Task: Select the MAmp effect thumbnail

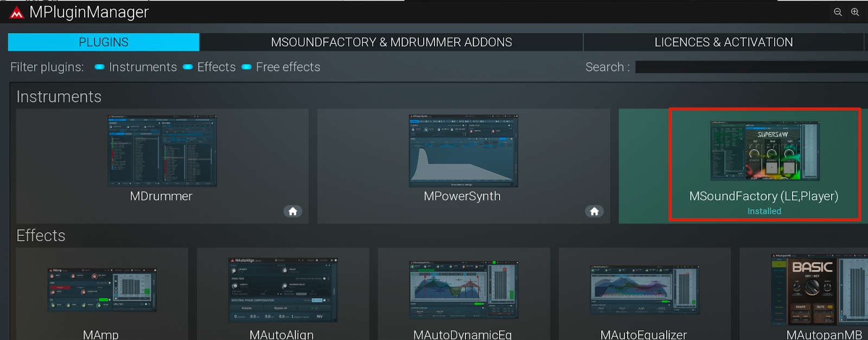Action: click(x=102, y=289)
